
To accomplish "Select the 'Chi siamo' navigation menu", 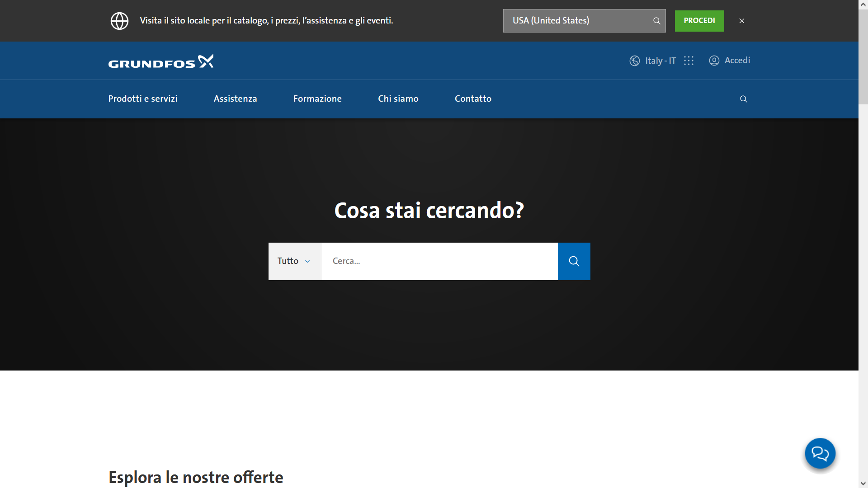I will 398,99.
